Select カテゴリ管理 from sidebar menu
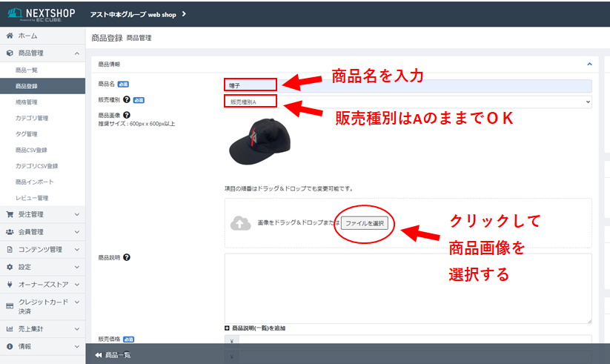The image size is (610, 364). pos(32,118)
